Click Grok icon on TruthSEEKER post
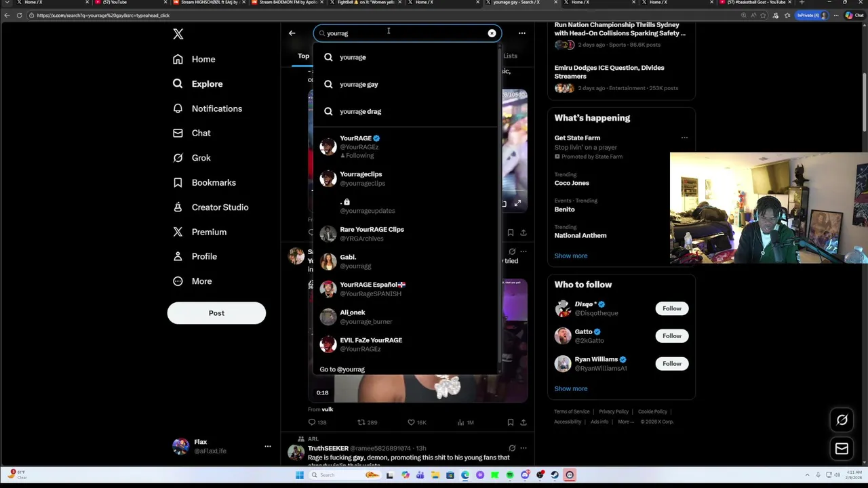This screenshot has width=868, height=488. point(512,448)
